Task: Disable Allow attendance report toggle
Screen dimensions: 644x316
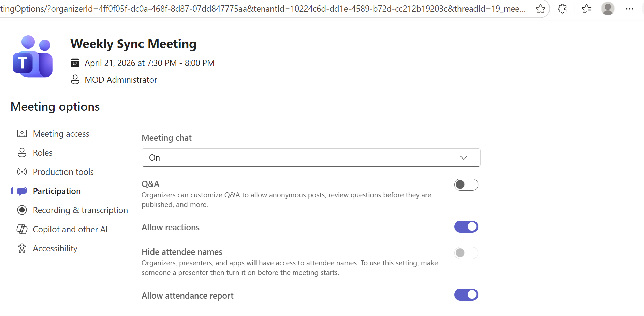Action: click(466, 294)
